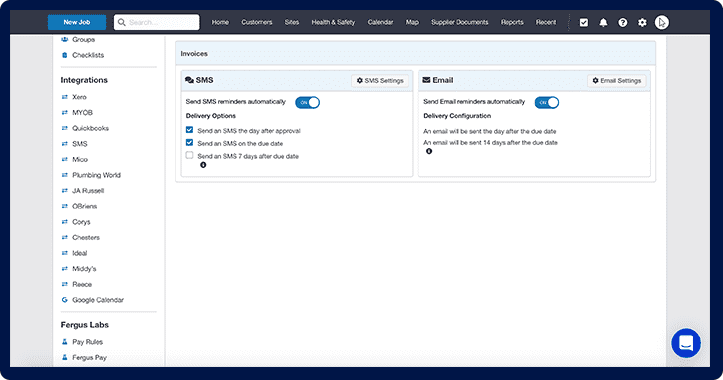Image resolution: width=723 pixels, height=380 pixels.
Task: Open the Home menu
Action: coord(220,22)
